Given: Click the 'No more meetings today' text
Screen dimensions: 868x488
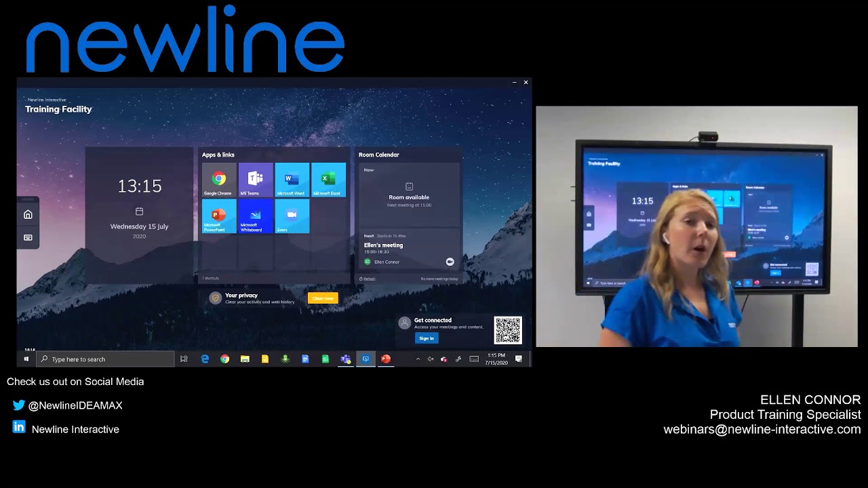Looking at the screenshot, I should click(439, 279).
